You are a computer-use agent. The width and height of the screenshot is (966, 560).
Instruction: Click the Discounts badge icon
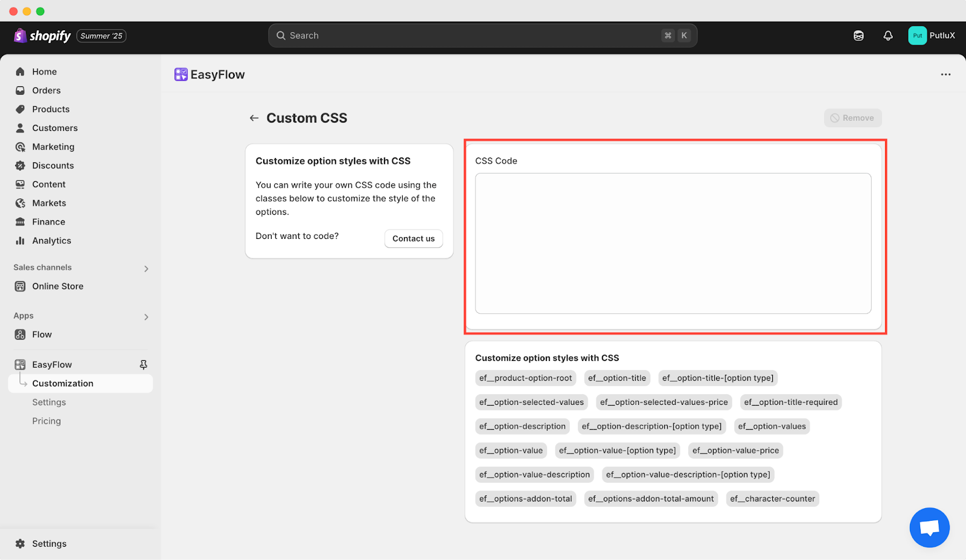[x=20, y=165]
